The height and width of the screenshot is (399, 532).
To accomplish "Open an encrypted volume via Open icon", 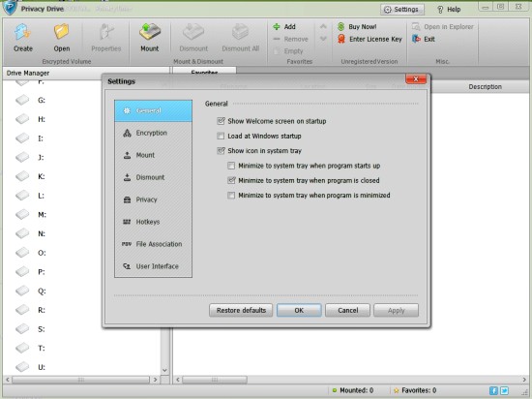I will 61,33.
